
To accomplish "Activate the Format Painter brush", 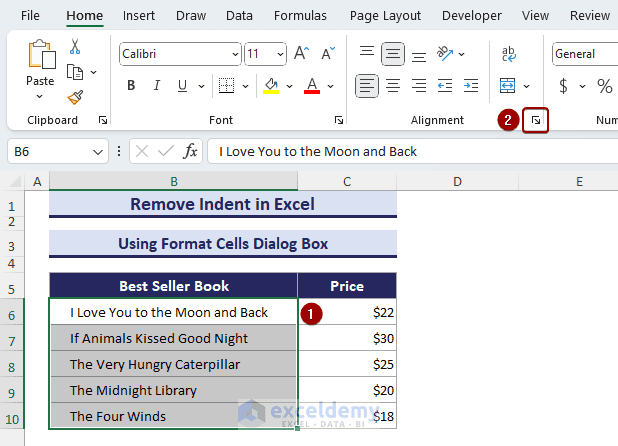I will click(75, 97).
